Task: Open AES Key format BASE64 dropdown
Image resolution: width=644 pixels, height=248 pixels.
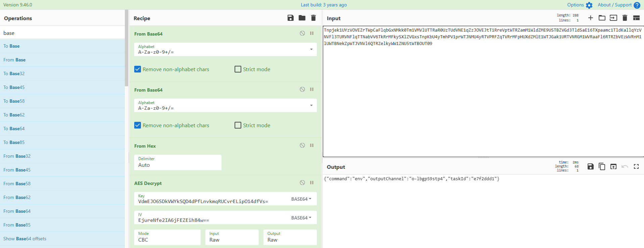Action: tap(301, 199)
